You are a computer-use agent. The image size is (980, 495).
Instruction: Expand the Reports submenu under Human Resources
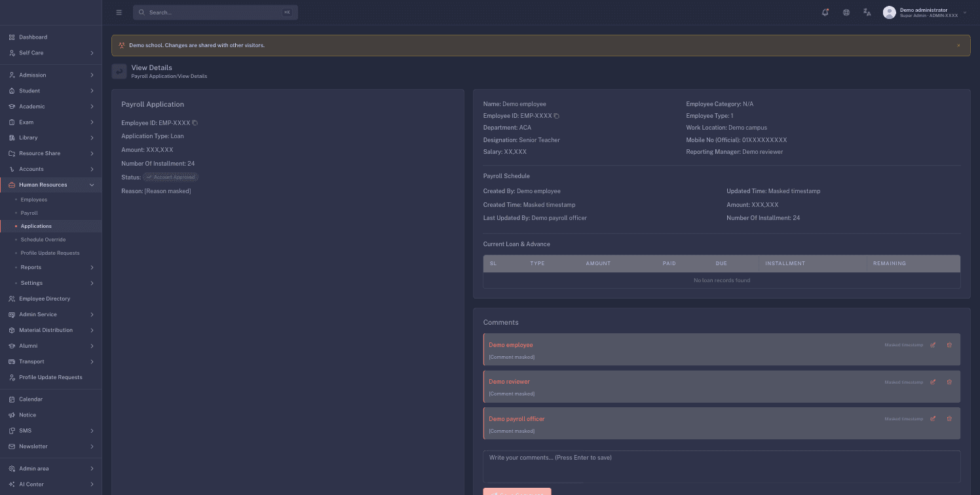(x=50, y=267)
